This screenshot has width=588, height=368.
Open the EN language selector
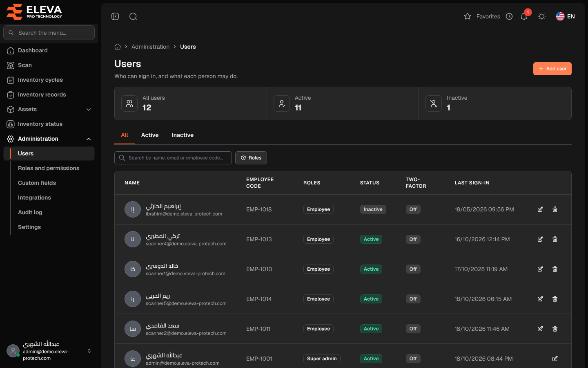(566, 16)
